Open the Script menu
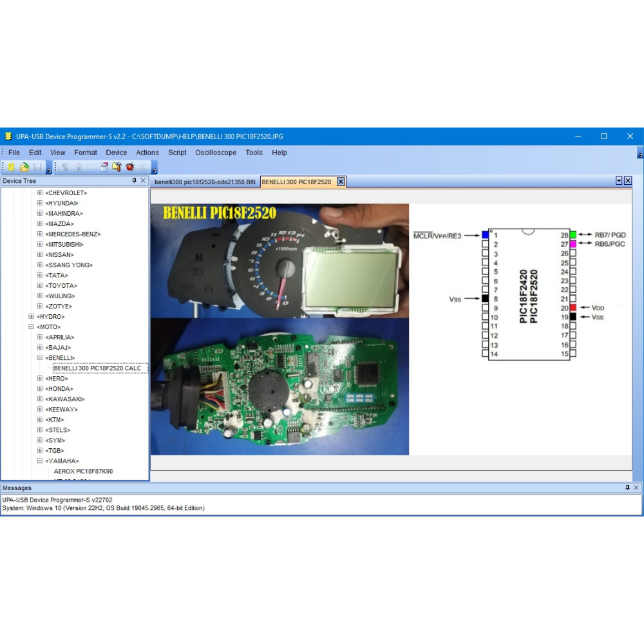The width and height of the screenshot is (644, 644). 177,153
